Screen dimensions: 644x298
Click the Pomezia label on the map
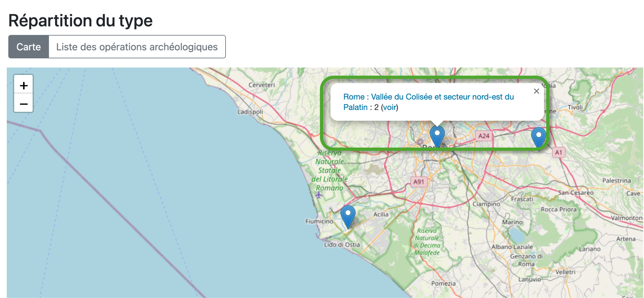point(443,283)
